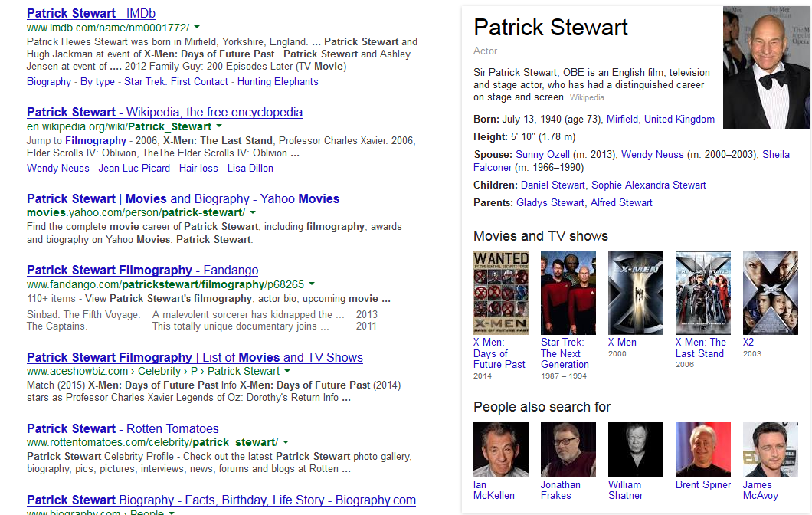Open 'X-Men: Days of Future Past' title link

[499, 353]
